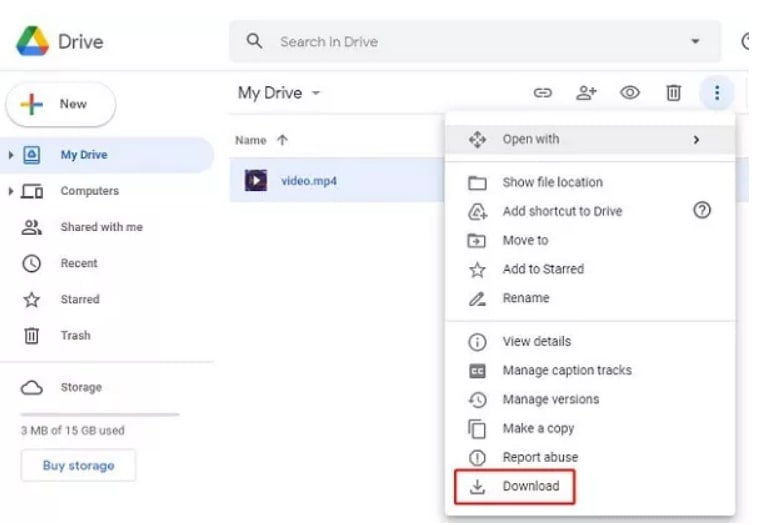Click the storage usage progress bar

100,413
